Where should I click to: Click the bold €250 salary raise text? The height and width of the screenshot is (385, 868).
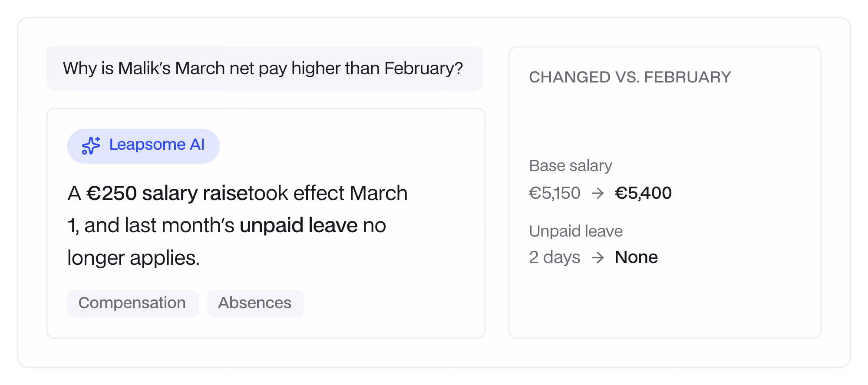tap(167, 194)
